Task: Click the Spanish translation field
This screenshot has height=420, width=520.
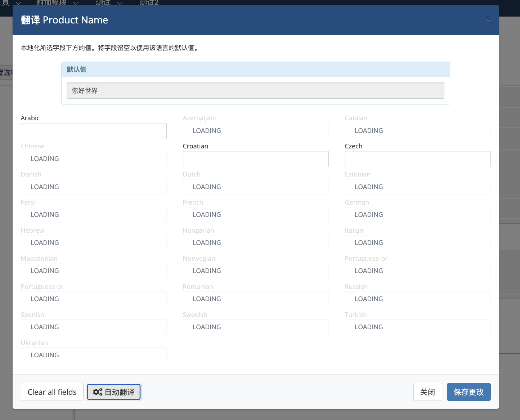Action: (x=94, y=327)
